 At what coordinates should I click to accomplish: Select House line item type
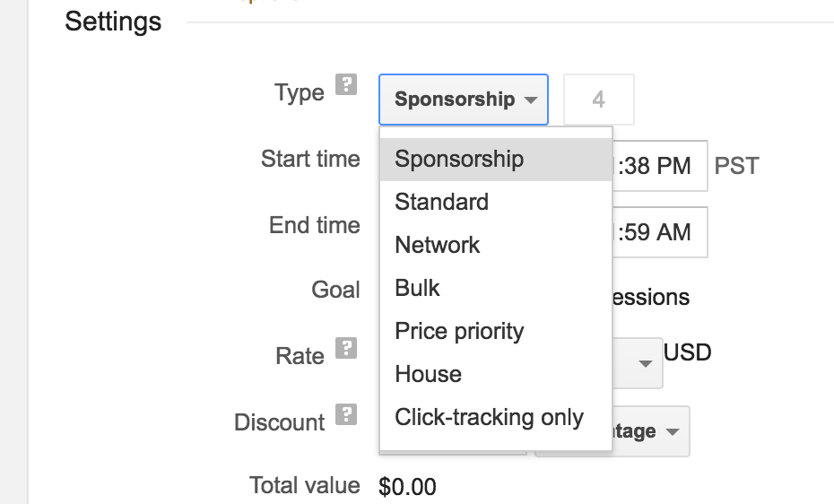pos(429,374)
